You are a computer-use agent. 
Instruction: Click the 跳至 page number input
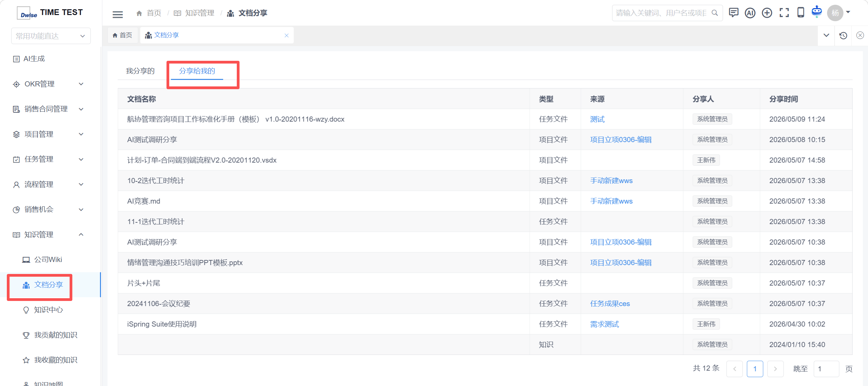(826, 369)
